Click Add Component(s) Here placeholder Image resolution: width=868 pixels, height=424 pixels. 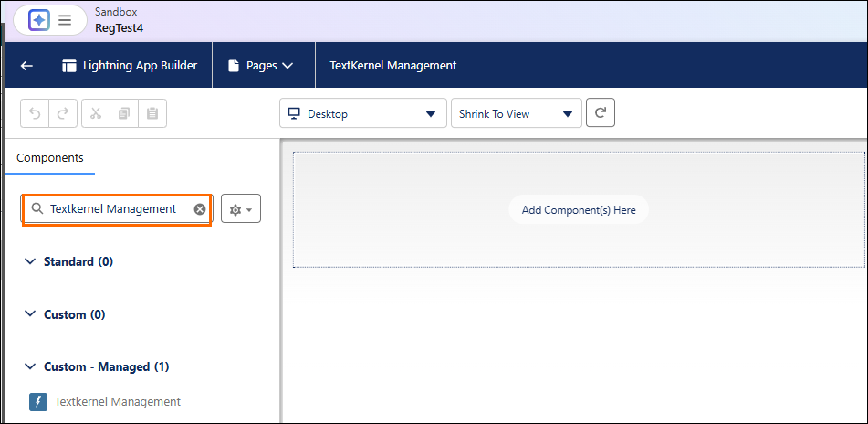tap(579, 210)
